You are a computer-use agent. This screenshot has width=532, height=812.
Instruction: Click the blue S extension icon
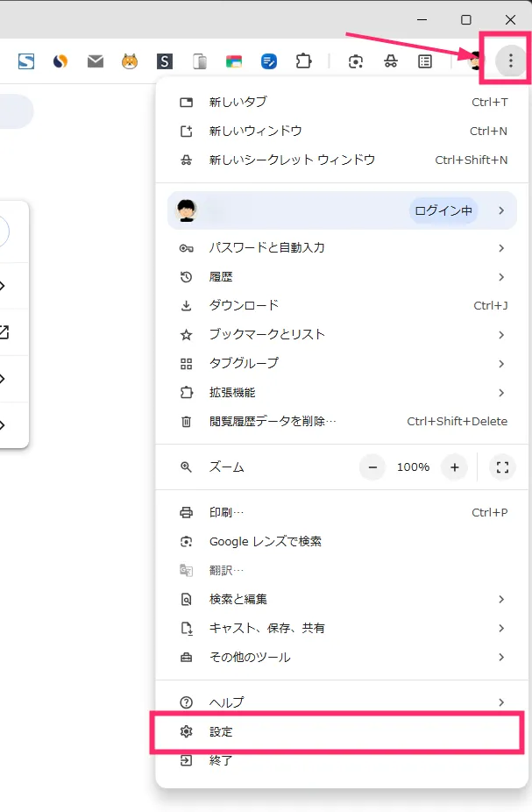pyautogui.click(x=26, y=61)
